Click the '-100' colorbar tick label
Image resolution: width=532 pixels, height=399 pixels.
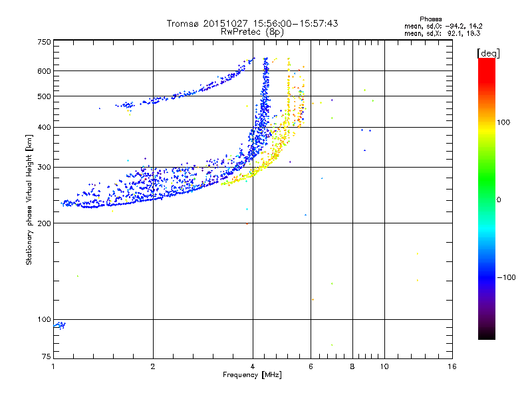(506, 277)
